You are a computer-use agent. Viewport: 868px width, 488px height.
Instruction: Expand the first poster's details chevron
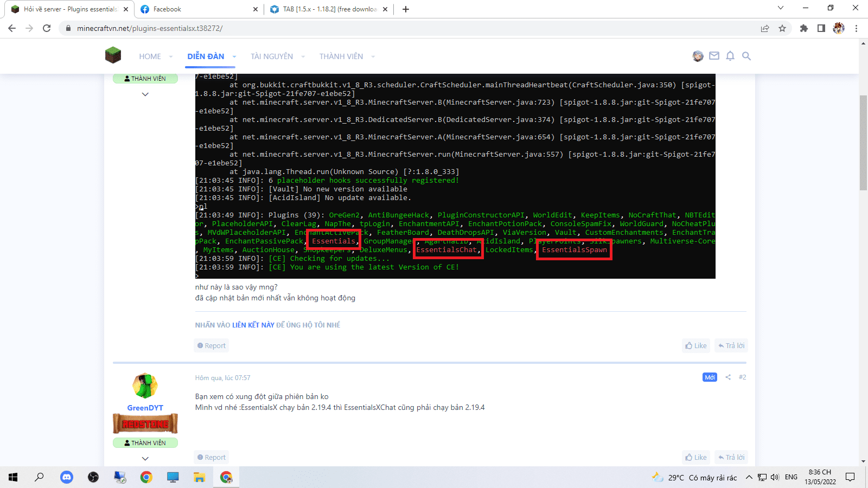(x=145, y=94)
